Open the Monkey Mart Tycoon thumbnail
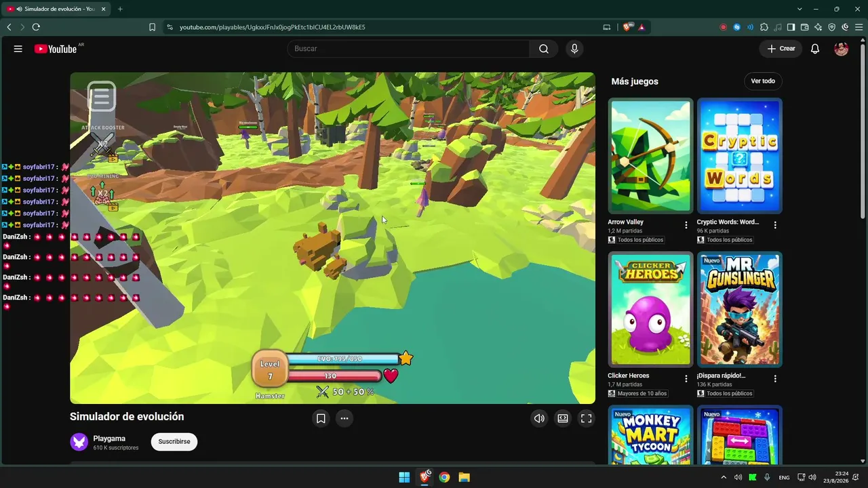The width and height of the screenshot is (868, 488). (650, 435)
